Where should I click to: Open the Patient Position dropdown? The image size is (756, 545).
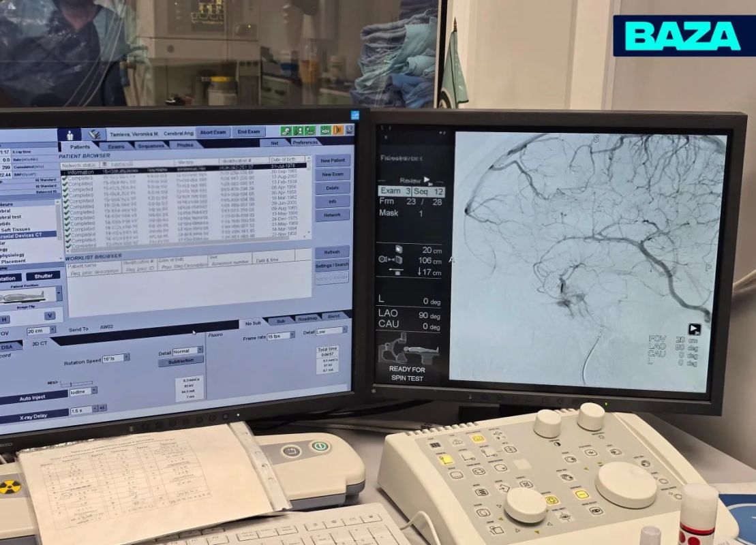(x=59, y=294)
